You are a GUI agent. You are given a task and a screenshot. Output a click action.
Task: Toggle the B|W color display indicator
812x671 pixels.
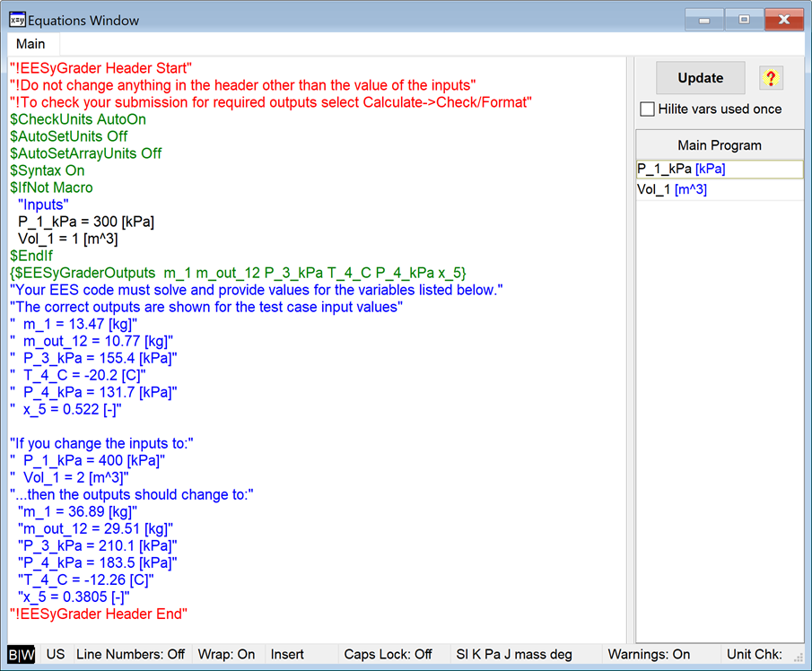[22, 655]
